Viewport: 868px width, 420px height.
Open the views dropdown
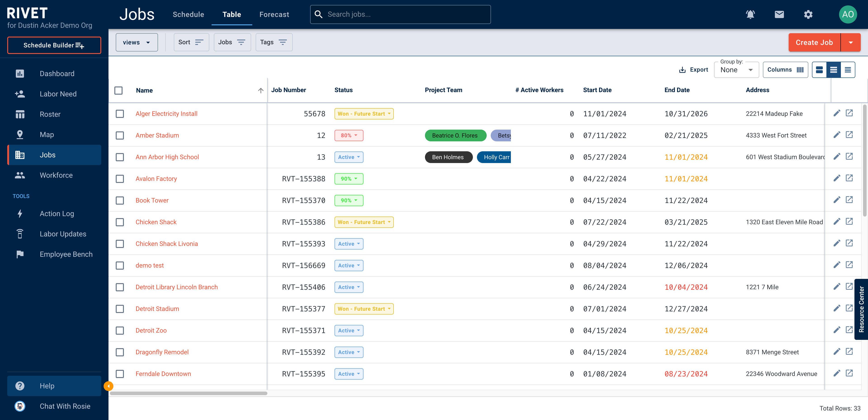click(x=137, y=42)
